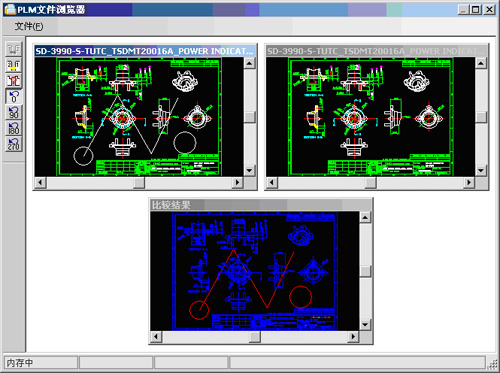500x373 pixels.
Task: Click the right drawing's scroll-left arrow
Action: coord(272,182)
